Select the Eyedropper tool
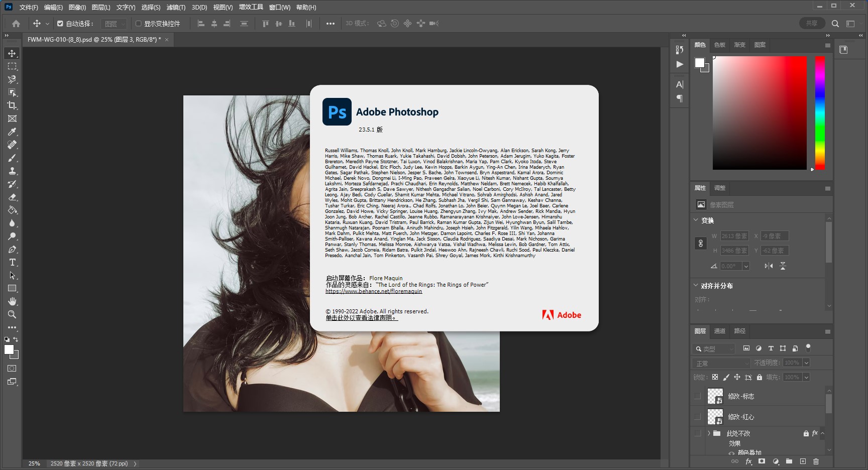 (x=12, y=132)
